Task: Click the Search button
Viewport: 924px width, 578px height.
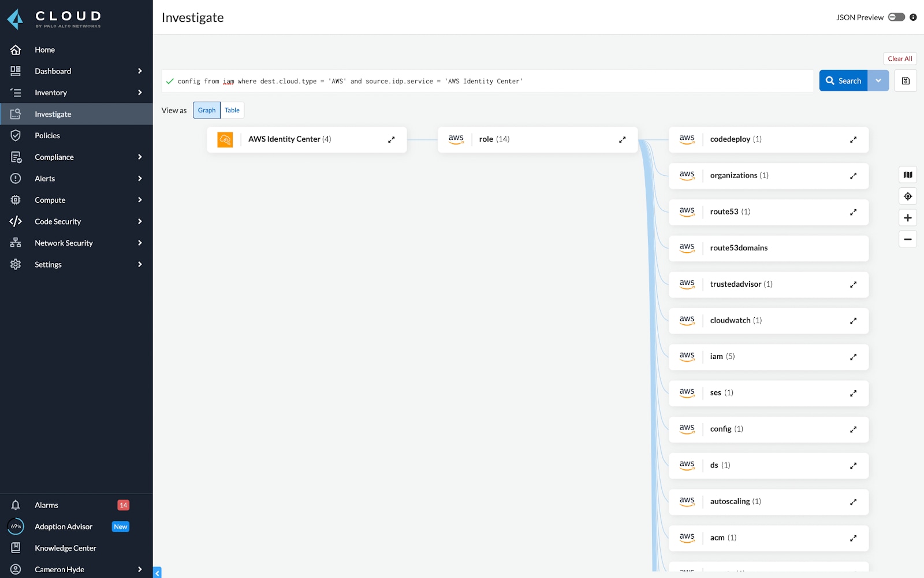Action: [844, 81]
